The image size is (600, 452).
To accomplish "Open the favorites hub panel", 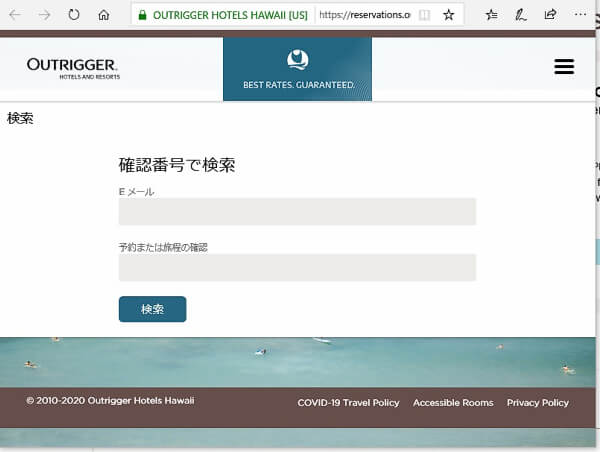I will point(491,15).
